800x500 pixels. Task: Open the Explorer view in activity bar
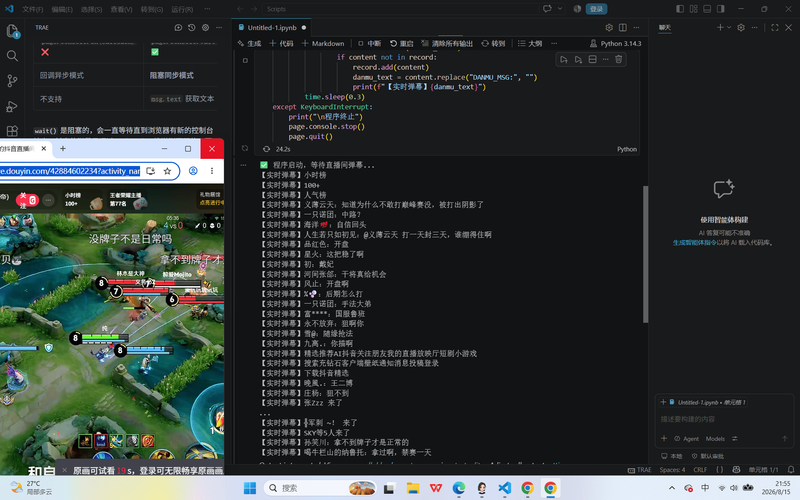click(x=12, y=31)
